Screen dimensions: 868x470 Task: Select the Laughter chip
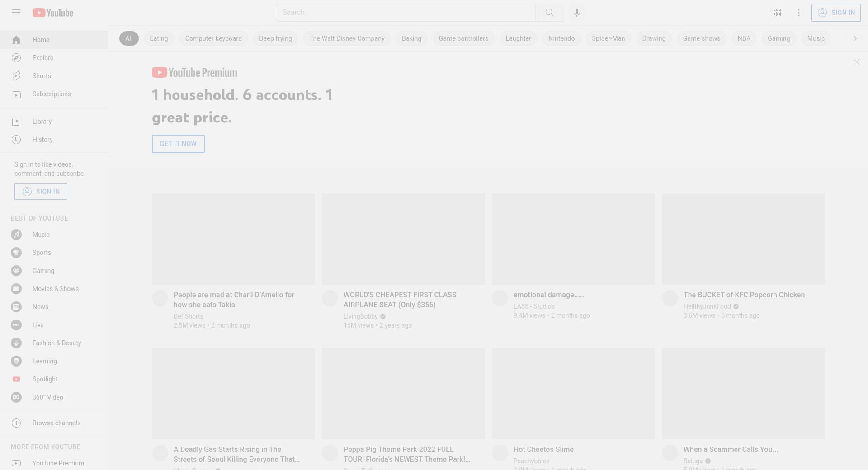coord(518,38)
